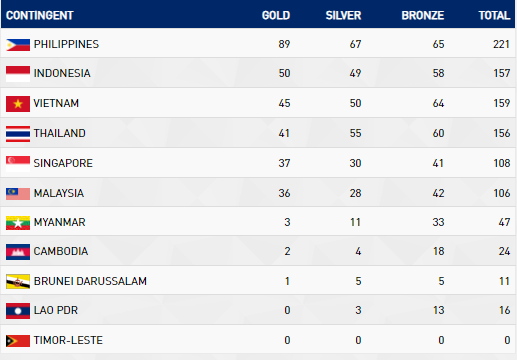The height and width of the screenshot is (360, 517).
Task: Select the Singapore flag icon
Action: (18, 164)
